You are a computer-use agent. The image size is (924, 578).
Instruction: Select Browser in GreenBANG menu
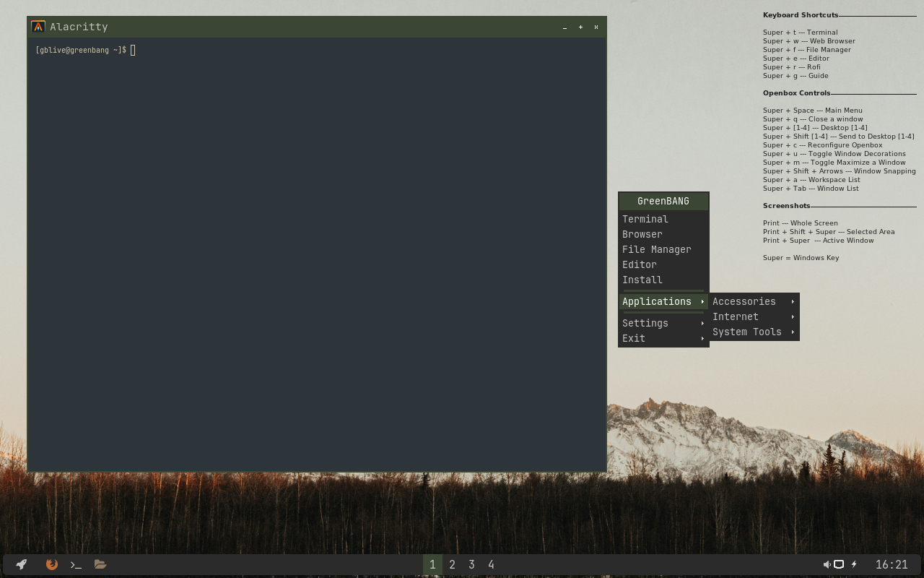(663, 234)
